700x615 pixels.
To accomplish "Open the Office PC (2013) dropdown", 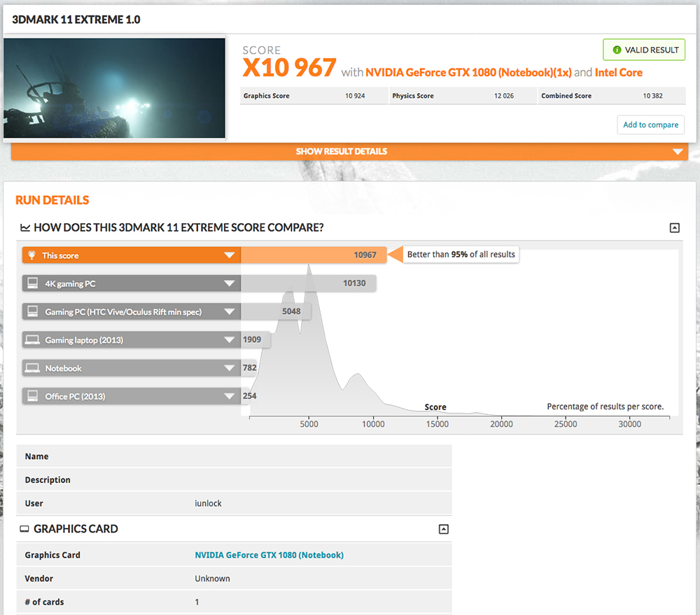I will [229, 396].
